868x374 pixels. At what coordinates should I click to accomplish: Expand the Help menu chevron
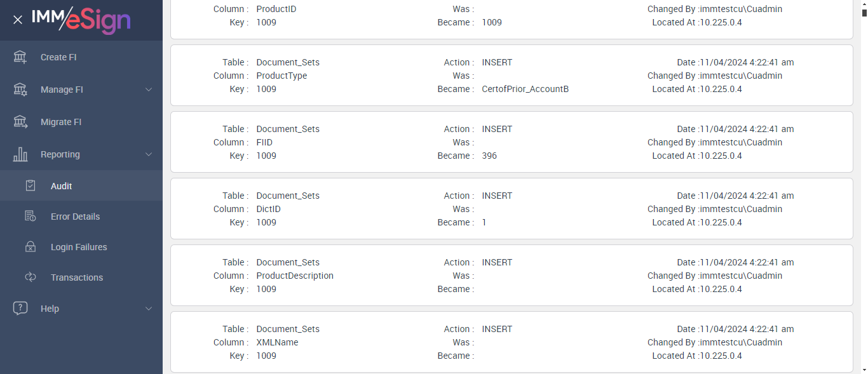(149, 309)
